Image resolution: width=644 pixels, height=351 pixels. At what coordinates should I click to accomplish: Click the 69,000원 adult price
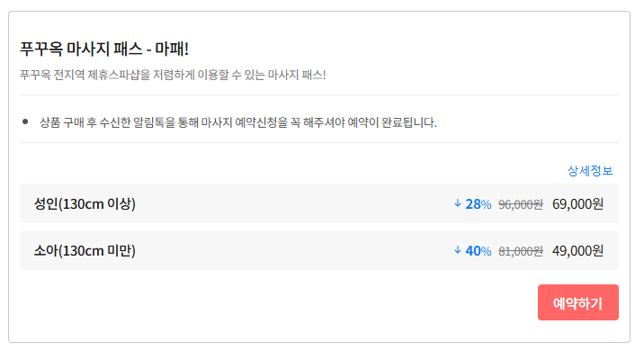pyautogui.click(x=577, y=204)
